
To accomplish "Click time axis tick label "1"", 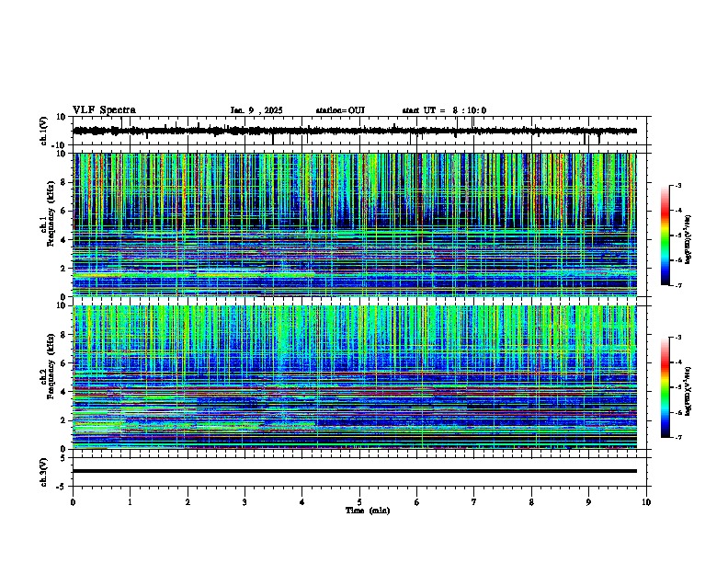I will 130,502.
